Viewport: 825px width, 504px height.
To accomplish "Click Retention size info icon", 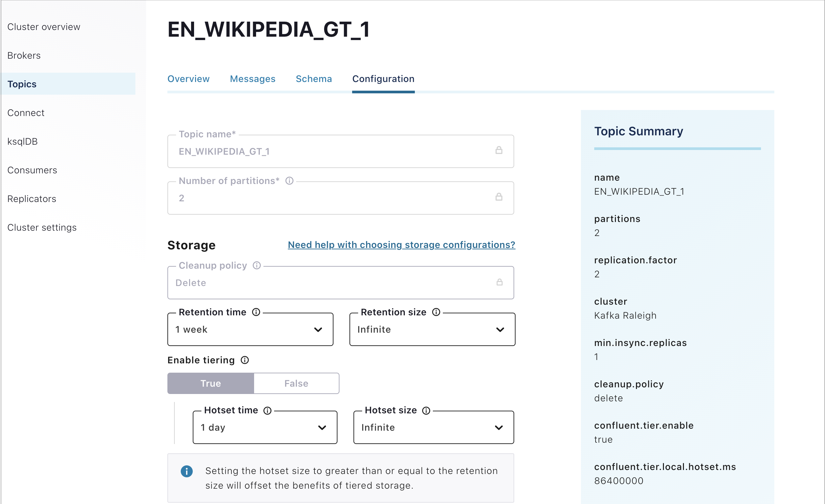I will click(x=436, y=312).
